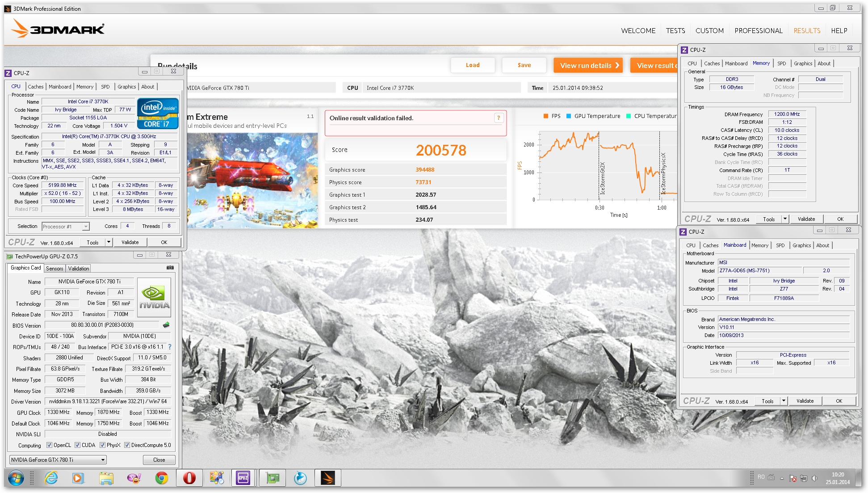Screen dimensions: 868x493
Task: Click the RO keyboard language indicator
Action: point(761,477)
